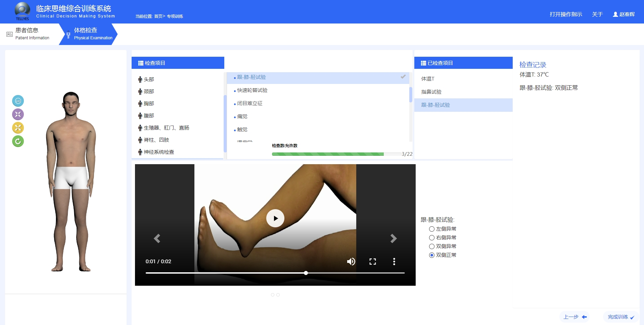Click the 赵春辉 username in the header
This screenshot has height=325, width=644.
click(x=627, y=14)
